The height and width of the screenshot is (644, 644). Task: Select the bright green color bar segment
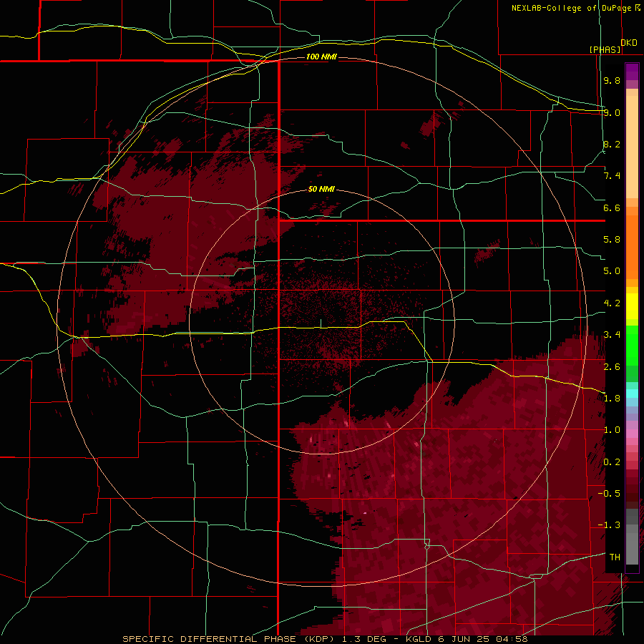[x=632, y=345]
